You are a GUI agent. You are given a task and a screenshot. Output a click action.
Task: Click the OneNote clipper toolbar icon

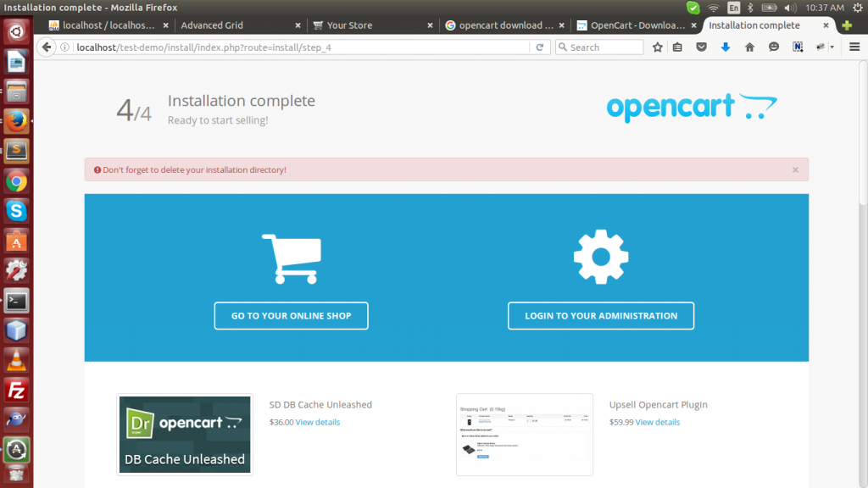coord(798,47)
